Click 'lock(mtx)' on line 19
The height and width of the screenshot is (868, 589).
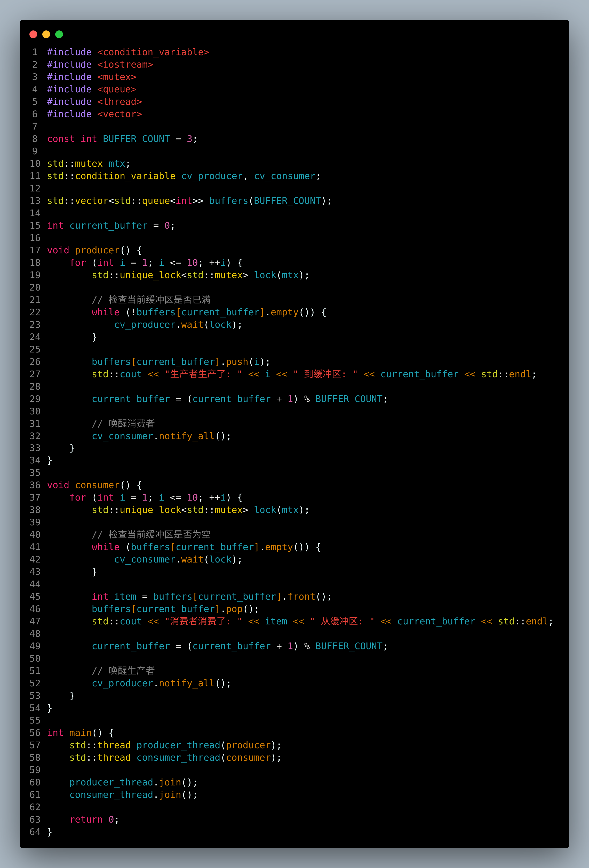279,275
